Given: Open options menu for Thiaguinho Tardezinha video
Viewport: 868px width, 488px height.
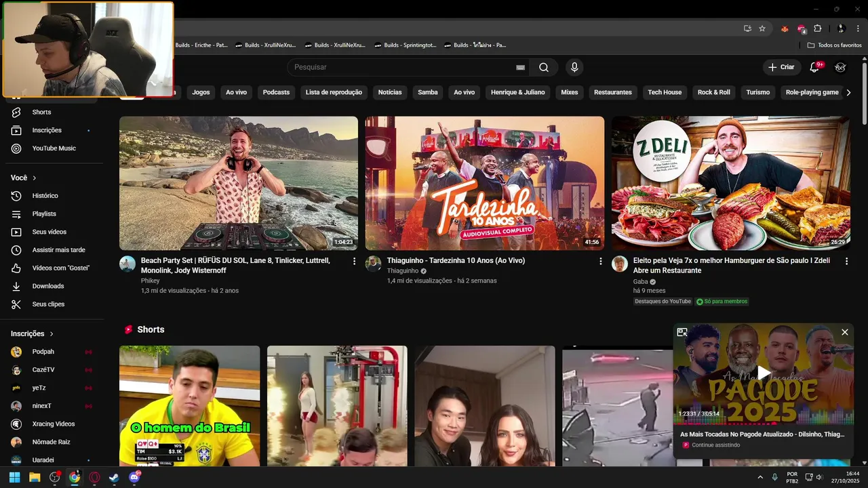Looking at the screenshot, I should coord(600,261).
